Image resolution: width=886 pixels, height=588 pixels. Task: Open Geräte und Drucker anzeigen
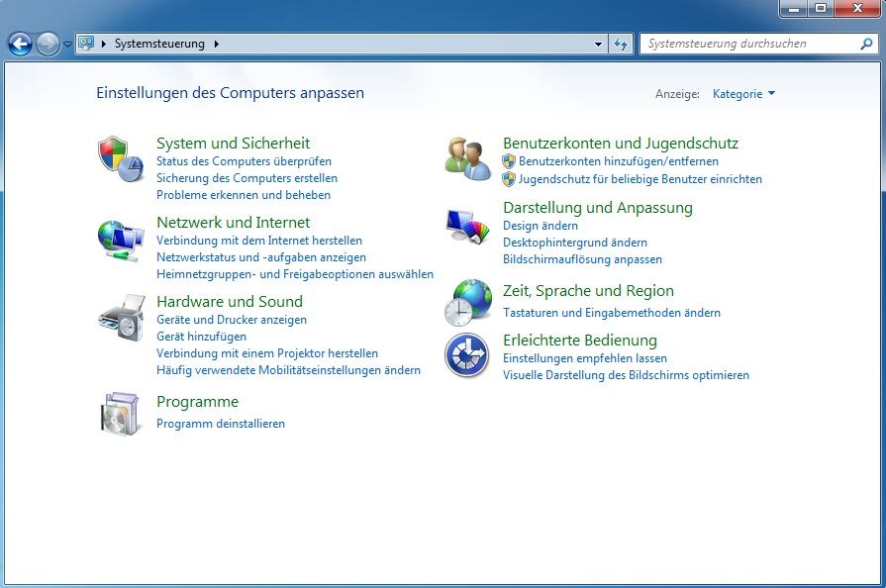click(x=231, y=319)
